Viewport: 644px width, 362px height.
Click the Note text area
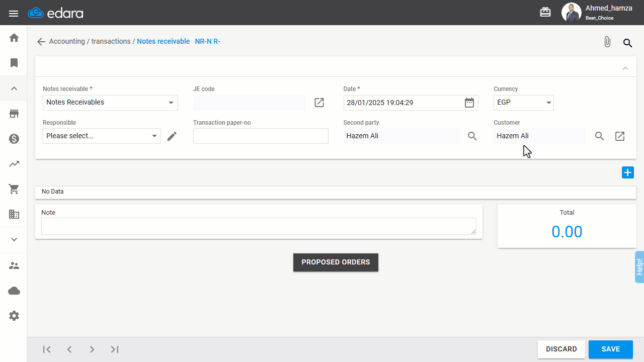259,226
